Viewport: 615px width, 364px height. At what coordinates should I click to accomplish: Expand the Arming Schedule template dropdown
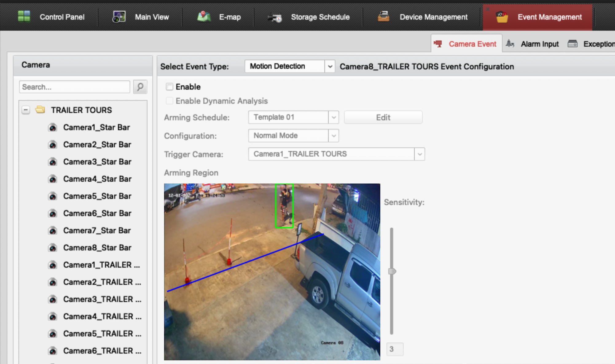pyautogui.click(x=334, y=117)
